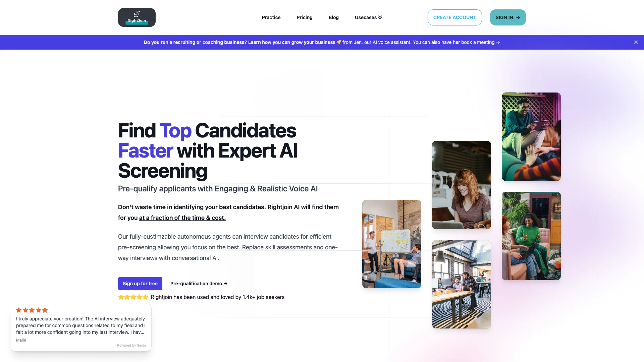The height and width of the screenshot is (362, 644).
Task: Click the candidate photo thumbnail top-right
Action: pos(531,136)
